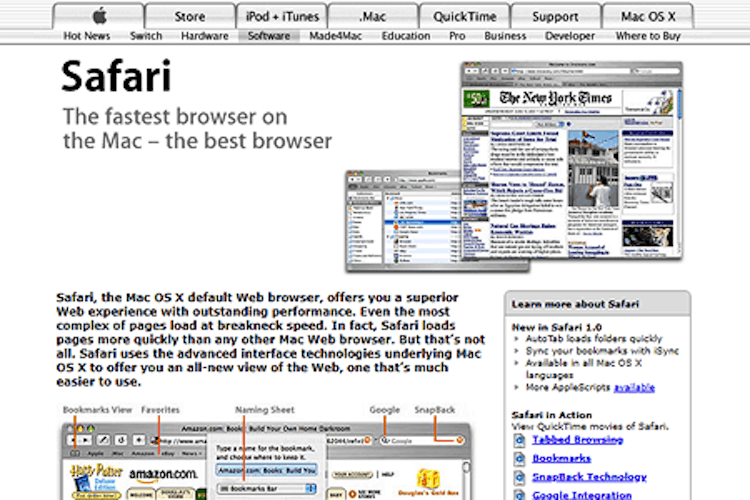This screenshot has height=500, width=750.
Task: Click the New York Times browser screenshot
Action: point(572,161)
